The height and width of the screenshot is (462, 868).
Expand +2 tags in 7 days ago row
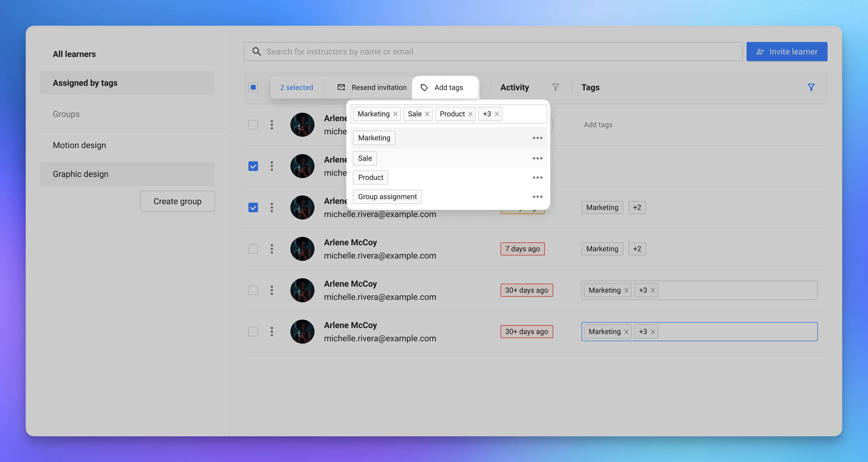click(x=637, y=249)
